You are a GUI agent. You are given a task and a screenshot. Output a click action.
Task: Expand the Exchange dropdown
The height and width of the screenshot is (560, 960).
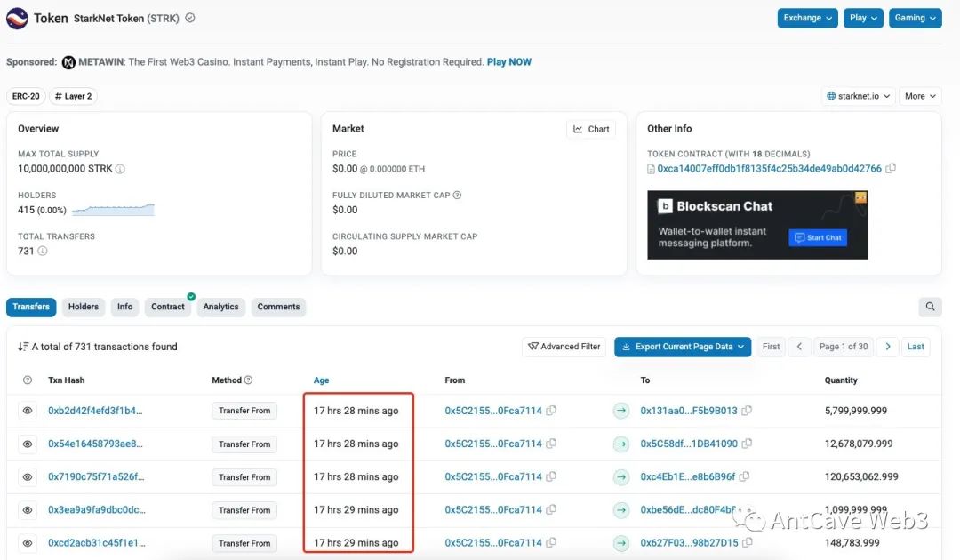tap(807, 18)
